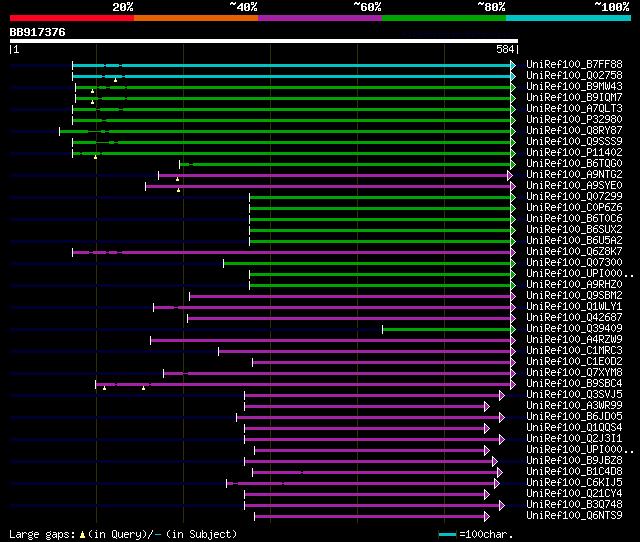Click the yellow gap marker below B9IQM7 alignment
Screen dimensions: 640x542
(x=92, y=102)
